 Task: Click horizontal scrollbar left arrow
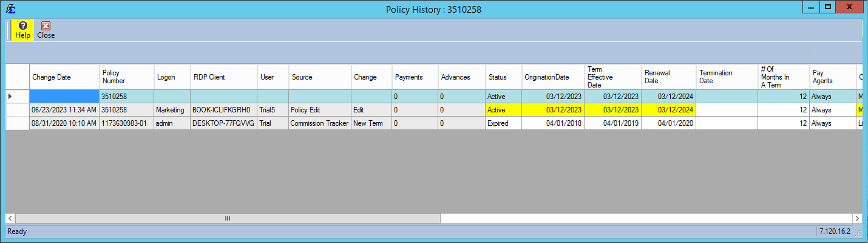10,218
